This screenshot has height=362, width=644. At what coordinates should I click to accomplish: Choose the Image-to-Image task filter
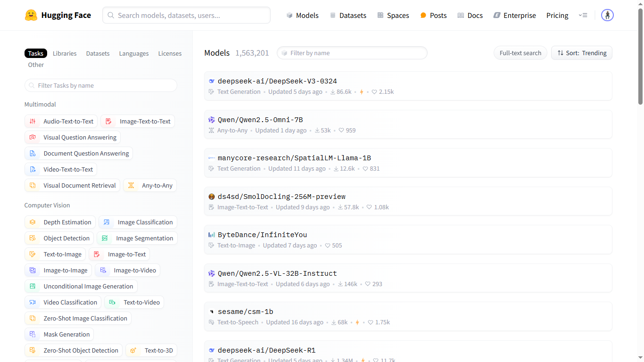[x=58, y=270]
